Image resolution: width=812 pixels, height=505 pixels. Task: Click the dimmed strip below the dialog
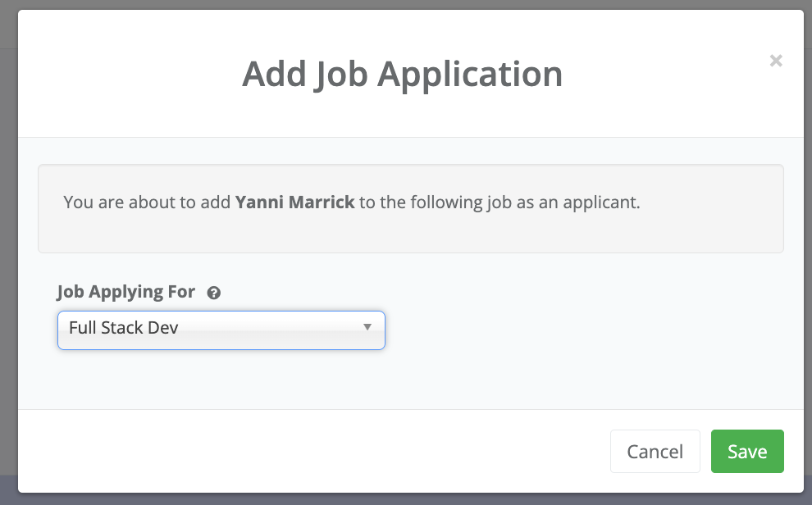(x=410, y=499)
